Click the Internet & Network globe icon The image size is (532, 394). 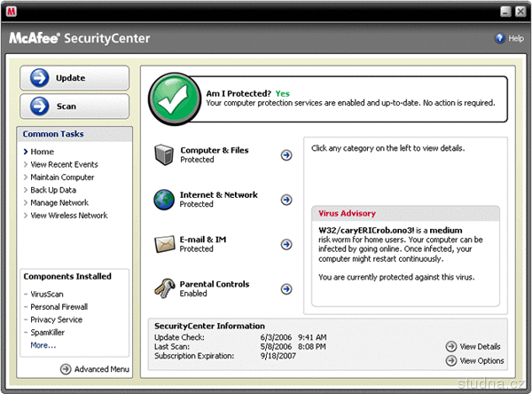click(x=164, y=200)
